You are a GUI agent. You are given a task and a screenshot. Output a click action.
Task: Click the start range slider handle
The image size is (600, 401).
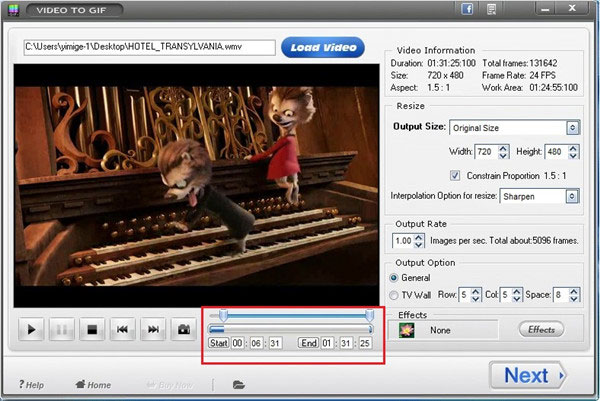pyautogui.click(x=223, y=315)
